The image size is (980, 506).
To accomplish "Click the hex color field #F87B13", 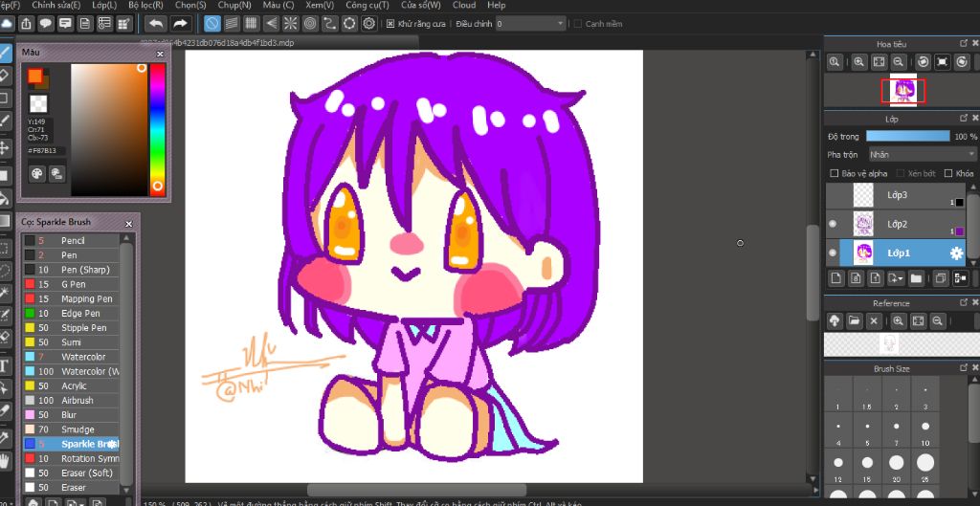I will [46, 150].
